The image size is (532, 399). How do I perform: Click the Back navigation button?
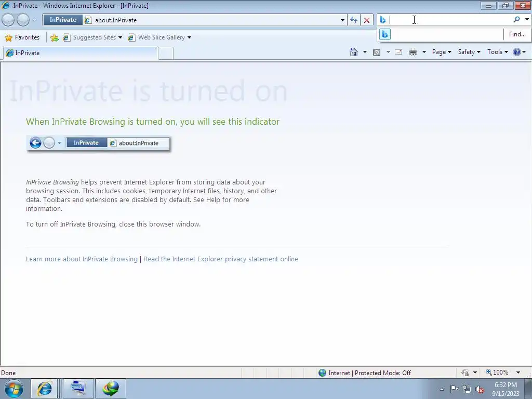click(x=8, y=20)
